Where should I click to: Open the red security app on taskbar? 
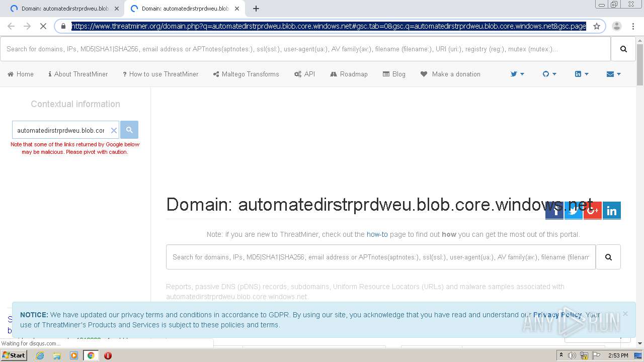click(108, 355)
